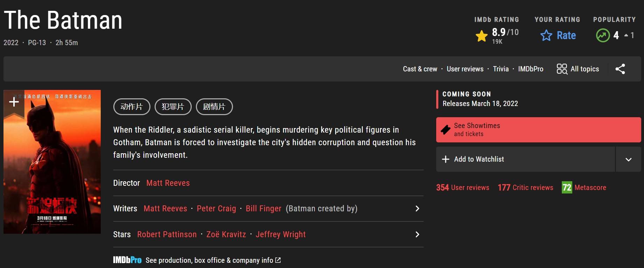Click the 2022 release year link
Image resolution: width=644 pixels, height=268 pixels.
click(11, 43)
